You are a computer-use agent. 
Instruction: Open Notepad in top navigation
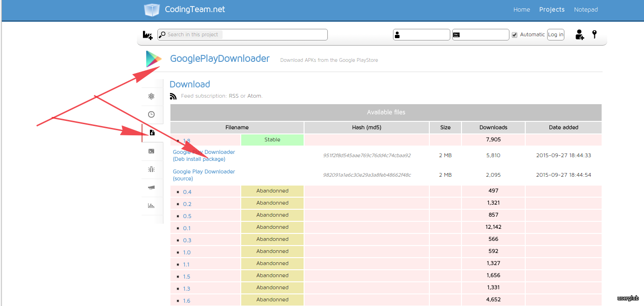point(586,9)
